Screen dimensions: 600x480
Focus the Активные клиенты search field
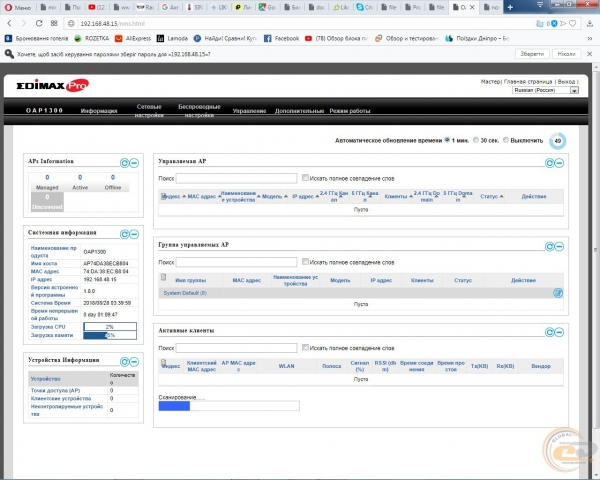click(236, 348)
